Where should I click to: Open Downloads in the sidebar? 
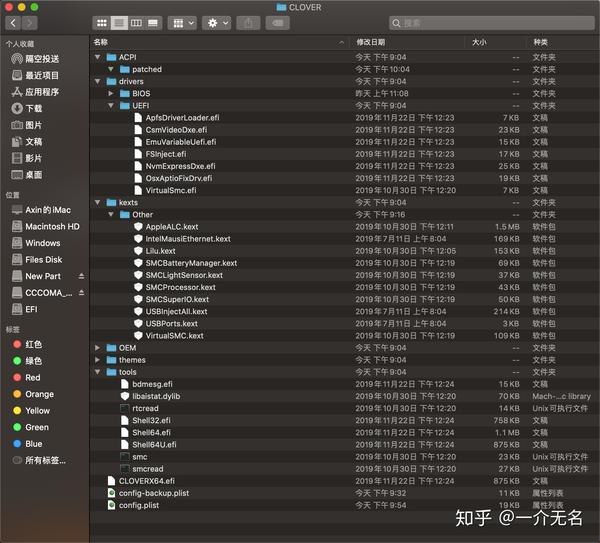27,108
